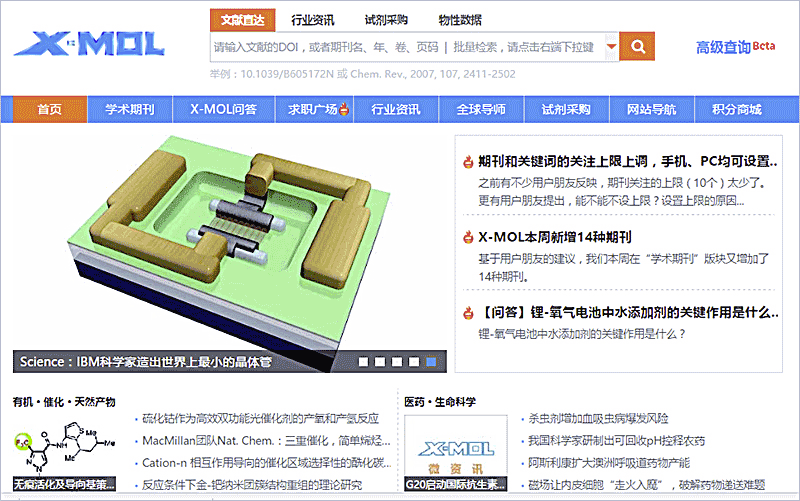Screen dimensions: 800x501
Task: Select the third carousel slide dot
Action: [x=397, y=361]
